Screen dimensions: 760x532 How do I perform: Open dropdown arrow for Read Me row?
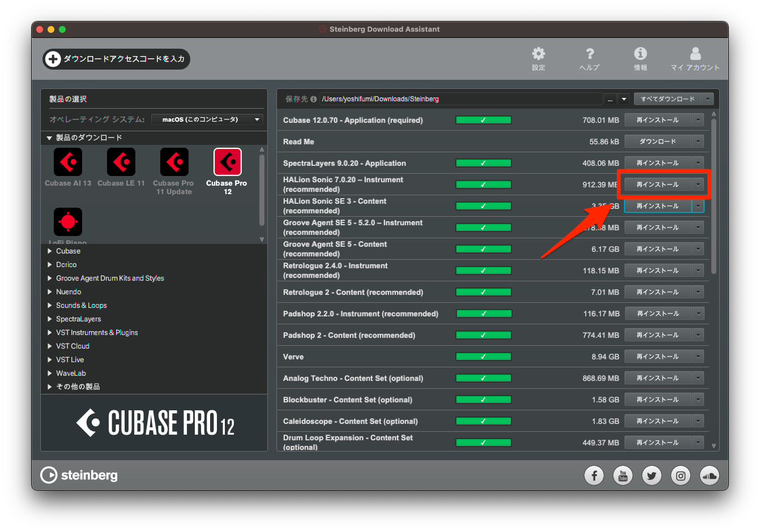click(x=698, y=141)
